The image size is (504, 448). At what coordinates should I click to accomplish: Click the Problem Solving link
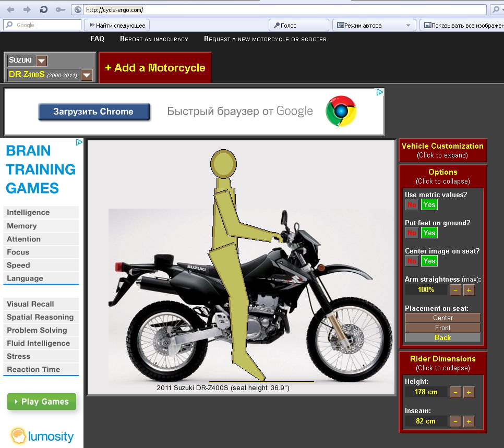pos(41,330)
